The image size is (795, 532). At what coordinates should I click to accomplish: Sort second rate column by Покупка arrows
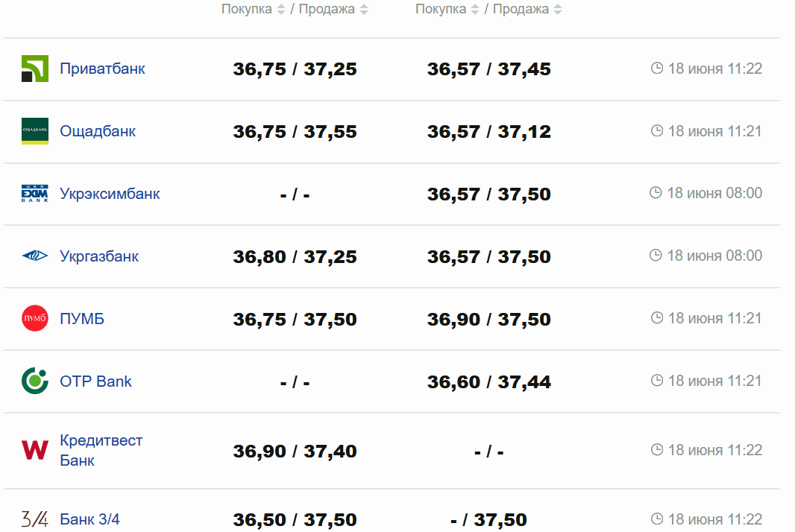pos(475,10)
